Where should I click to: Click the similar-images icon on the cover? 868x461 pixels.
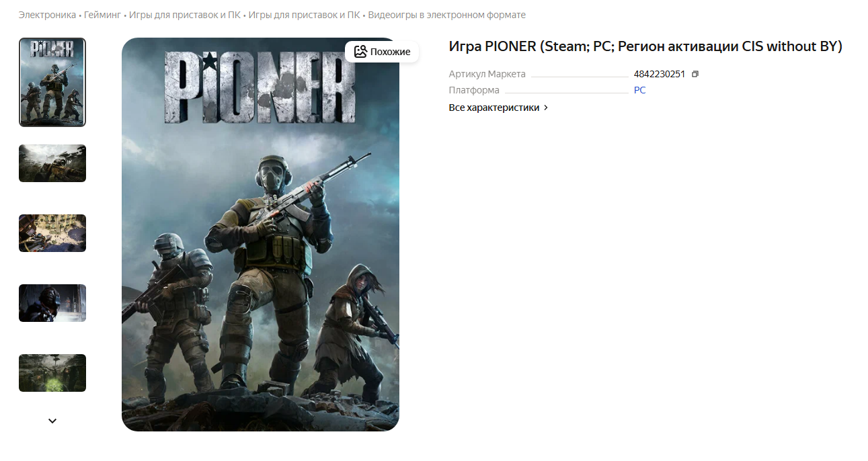click(360, 52)
